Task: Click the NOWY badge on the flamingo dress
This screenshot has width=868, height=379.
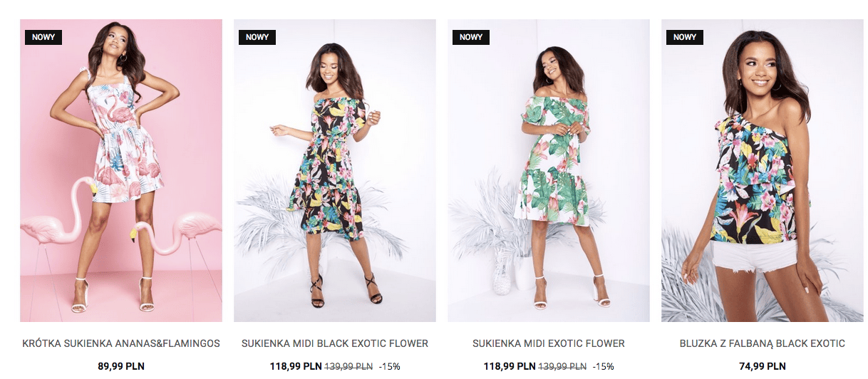Action: tap(43, 37)
